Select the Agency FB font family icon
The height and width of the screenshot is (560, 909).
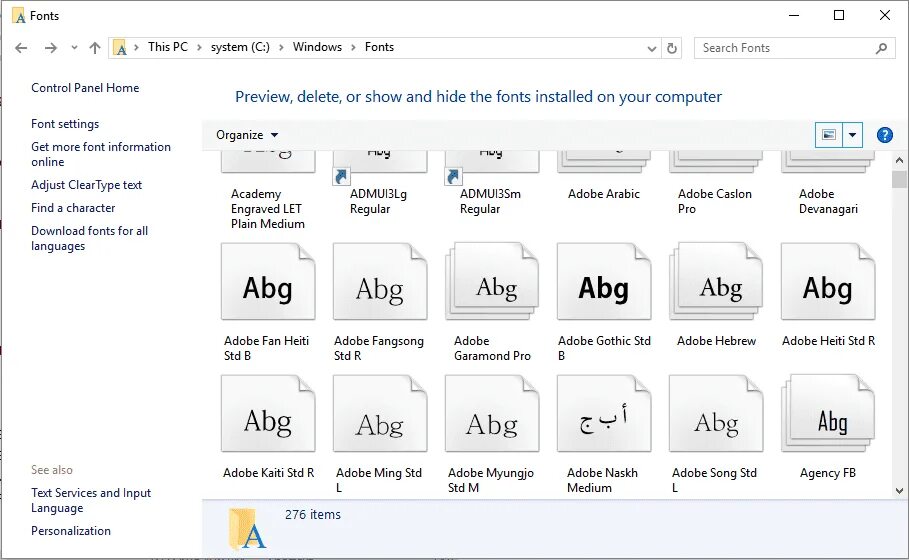(x=828, y=413)
